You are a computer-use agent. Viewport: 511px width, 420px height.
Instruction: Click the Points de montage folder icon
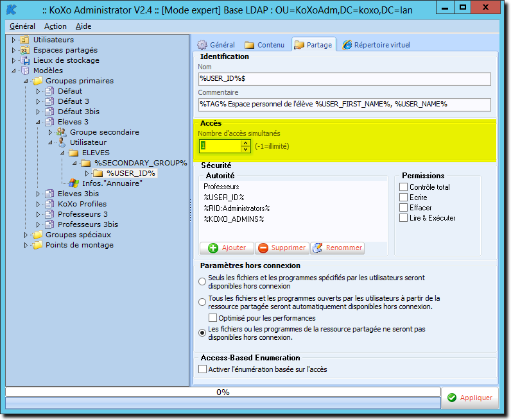[x=37, y=245]
